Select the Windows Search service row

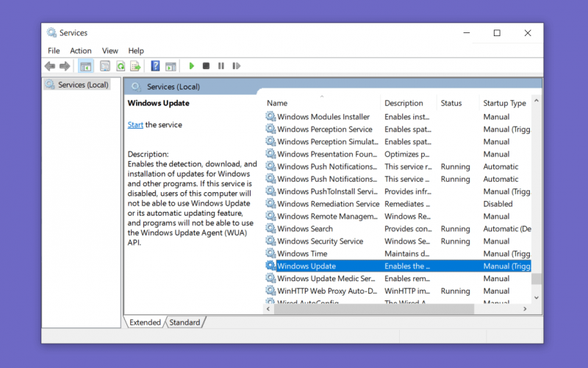[398, 228]
